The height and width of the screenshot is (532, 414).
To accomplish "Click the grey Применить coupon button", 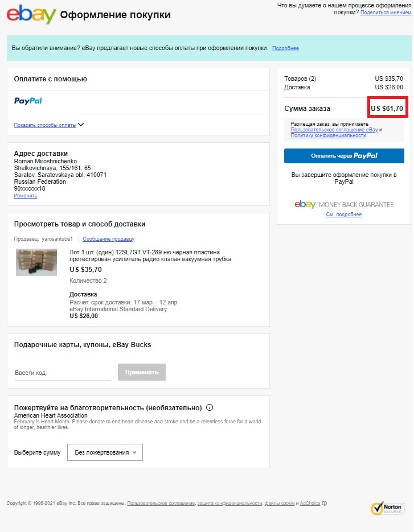I will pyautogui.click(x=142, y=372).
